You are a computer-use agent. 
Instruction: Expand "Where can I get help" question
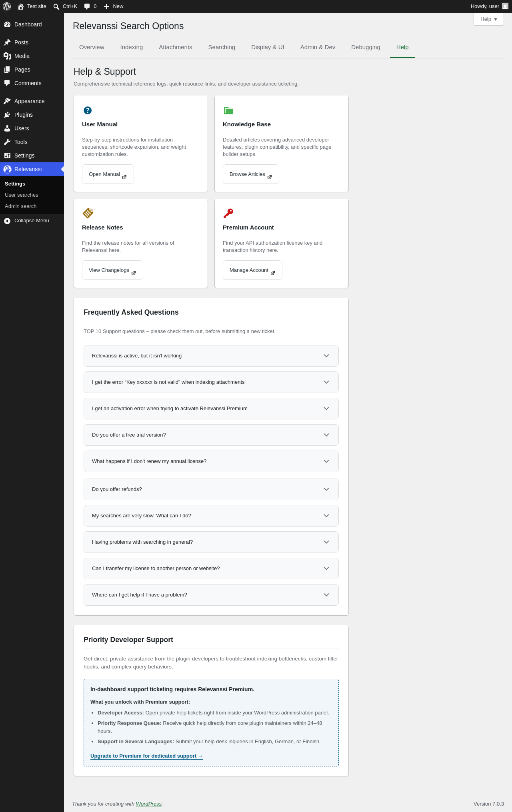tap(211, 595)
